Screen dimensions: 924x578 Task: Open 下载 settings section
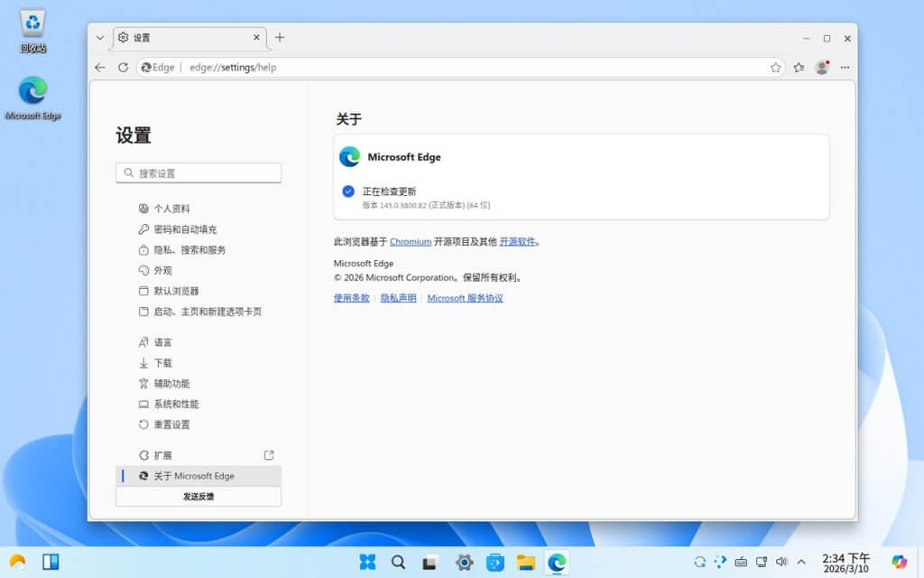pos(199,363)
